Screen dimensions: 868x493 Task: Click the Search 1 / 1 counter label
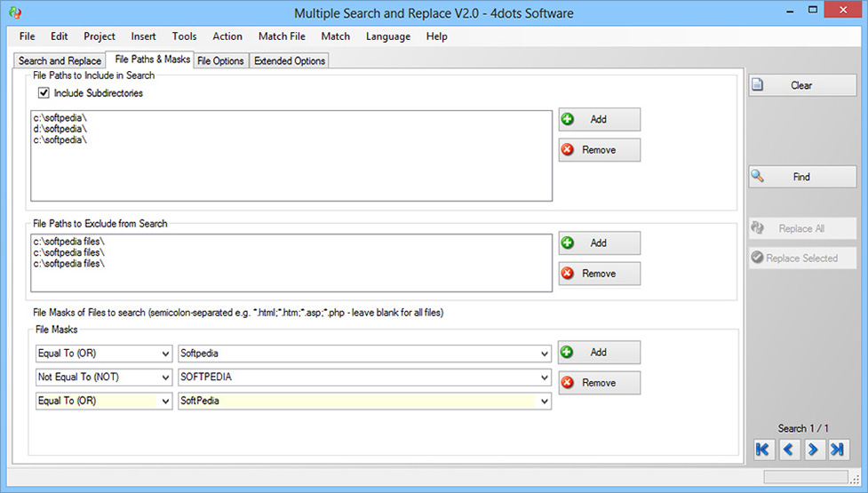coord(802,428)
